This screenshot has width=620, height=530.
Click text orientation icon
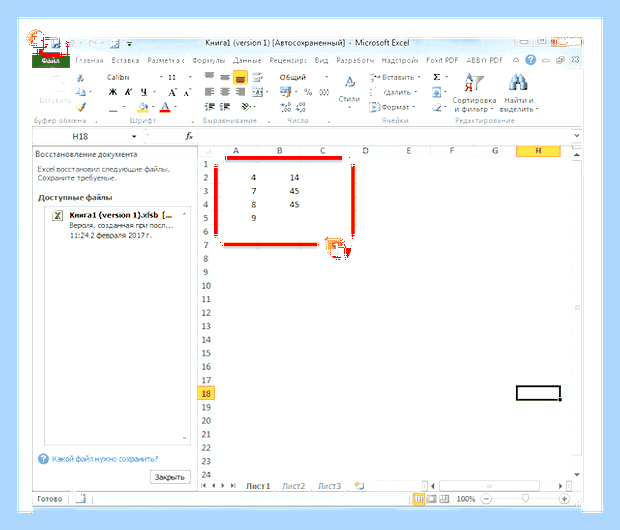pos(246,107)
